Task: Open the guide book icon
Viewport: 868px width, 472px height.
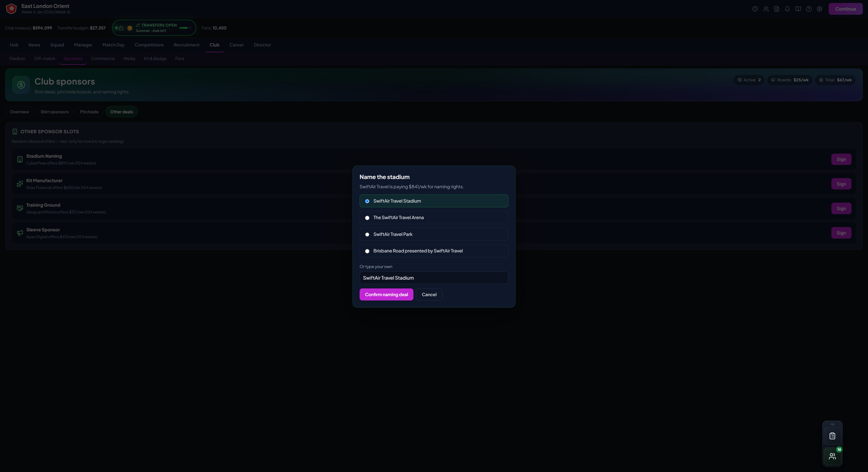Action: (798, 9)
